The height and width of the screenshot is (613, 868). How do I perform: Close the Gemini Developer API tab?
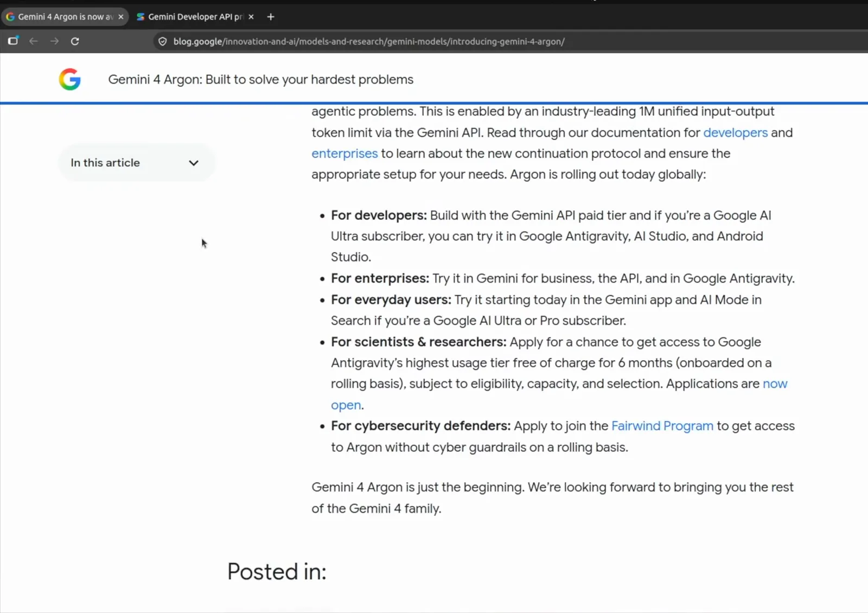coord(251,17)
